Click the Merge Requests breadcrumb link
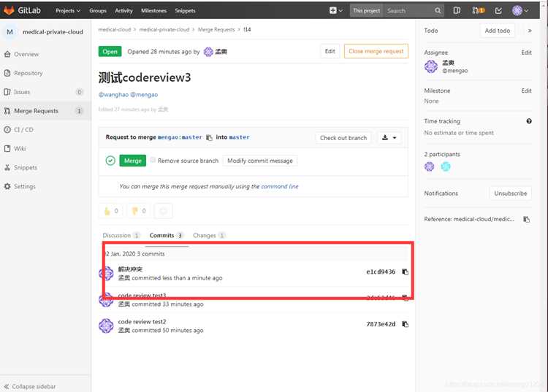This screenshot has width=548, height=392. coord(216,29)
